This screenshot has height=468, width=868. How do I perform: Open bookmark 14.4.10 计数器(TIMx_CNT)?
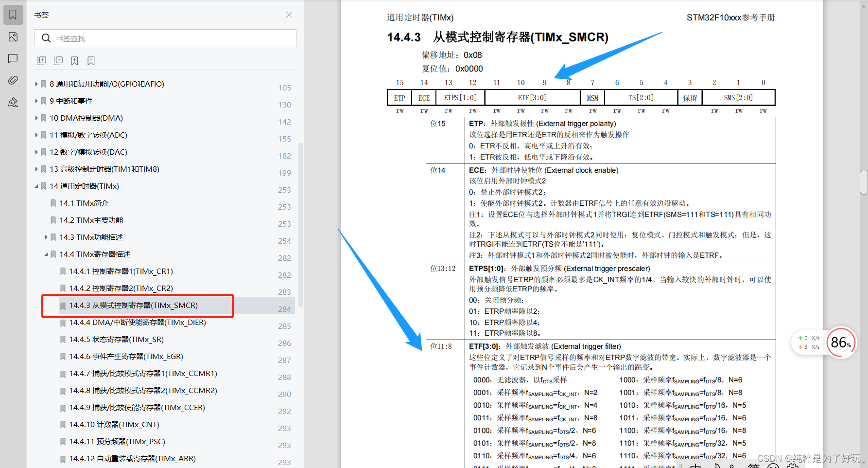[114, 424]
